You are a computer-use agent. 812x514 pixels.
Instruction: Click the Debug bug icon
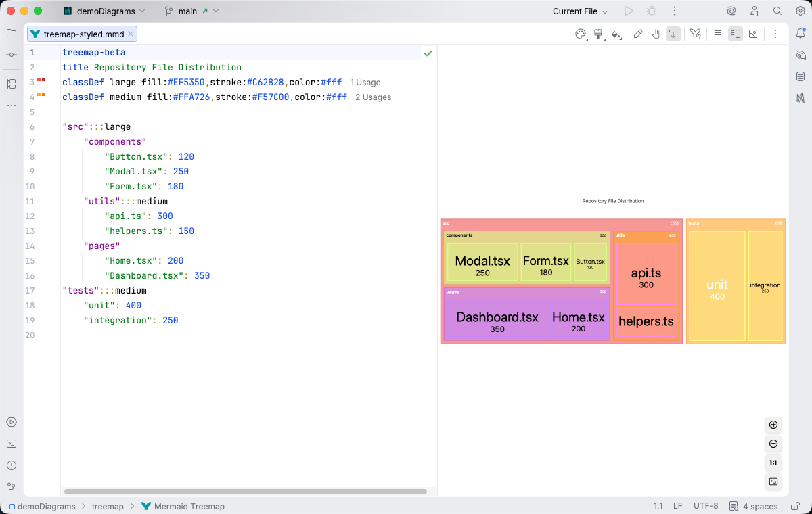(652, 11)
